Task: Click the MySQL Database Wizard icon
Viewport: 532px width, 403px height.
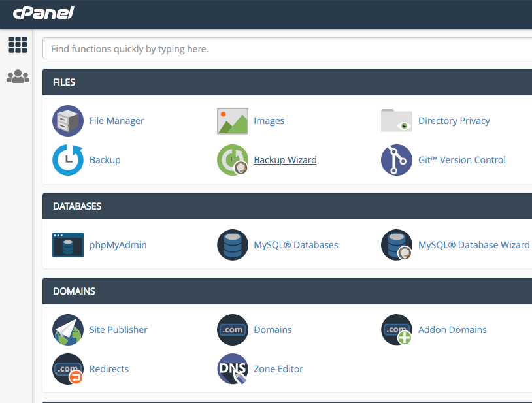Action: tap(397, 245)
